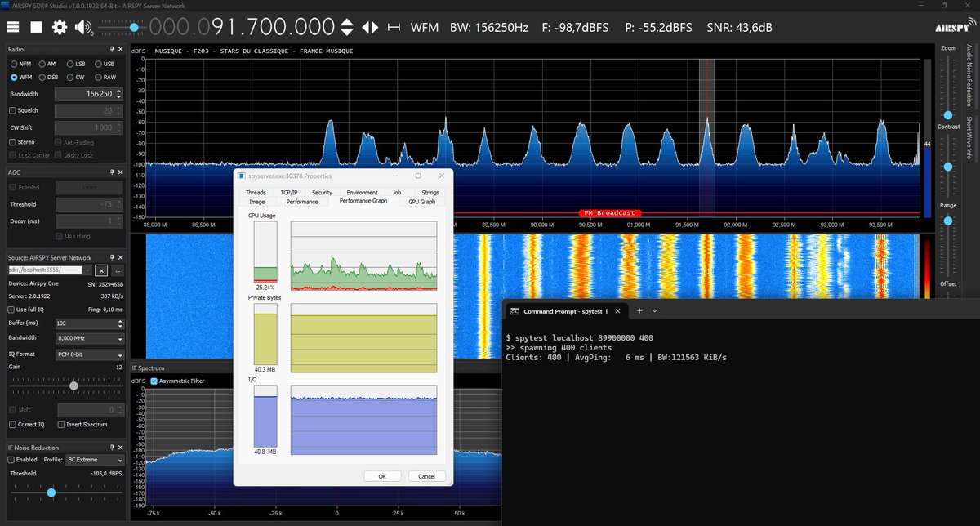980x526 pixels.
Task: Expand the server address history dropdown arrow
Action: coord(87,270)
